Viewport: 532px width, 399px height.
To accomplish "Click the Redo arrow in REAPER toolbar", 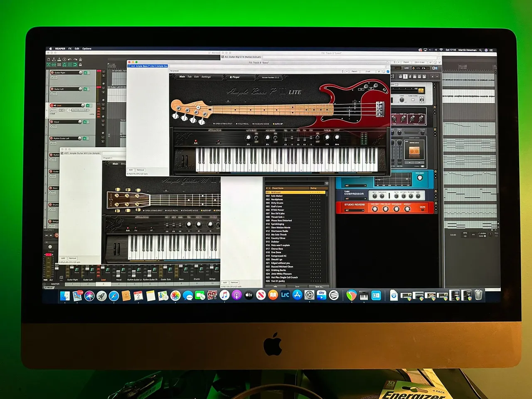I will pos(75,59).
